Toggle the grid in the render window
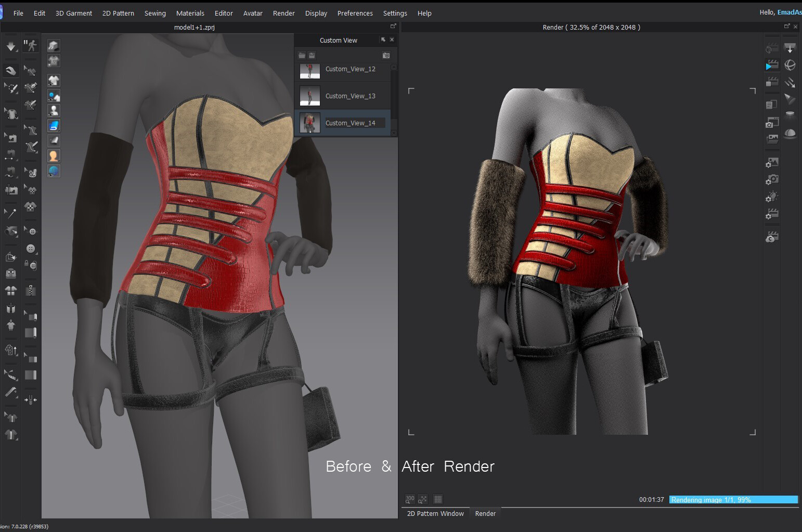The image size is (802, 532). point(437,499)
